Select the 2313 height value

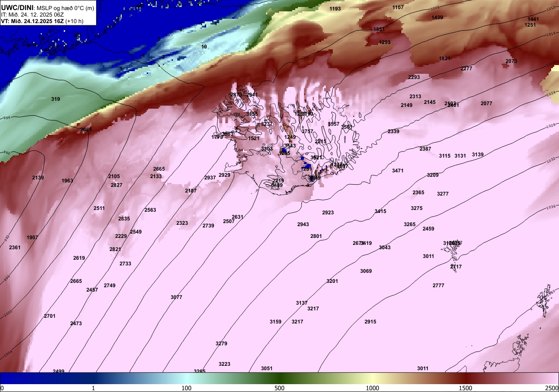tap(415, 96)
